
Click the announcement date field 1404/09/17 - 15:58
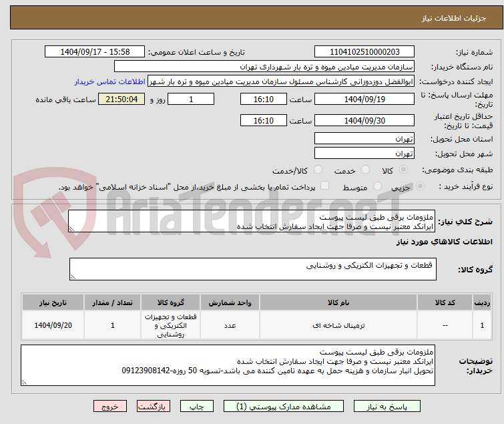point(95,52)
